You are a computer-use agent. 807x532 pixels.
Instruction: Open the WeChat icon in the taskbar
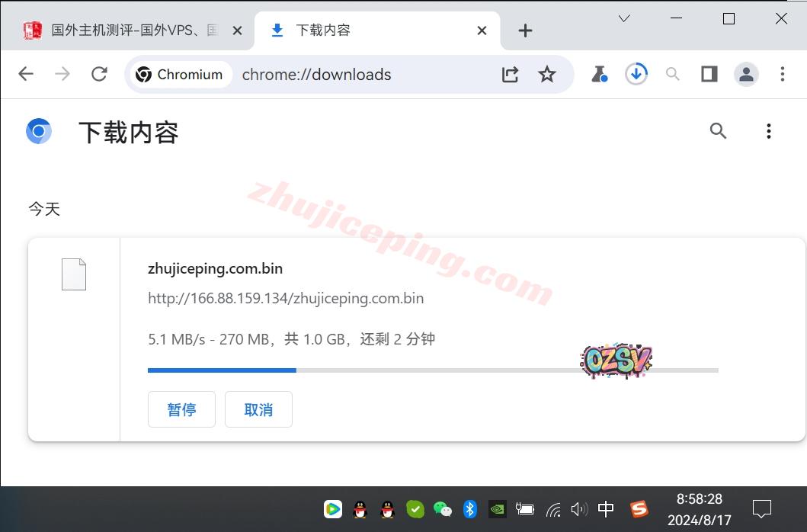(x=442, y=508)
